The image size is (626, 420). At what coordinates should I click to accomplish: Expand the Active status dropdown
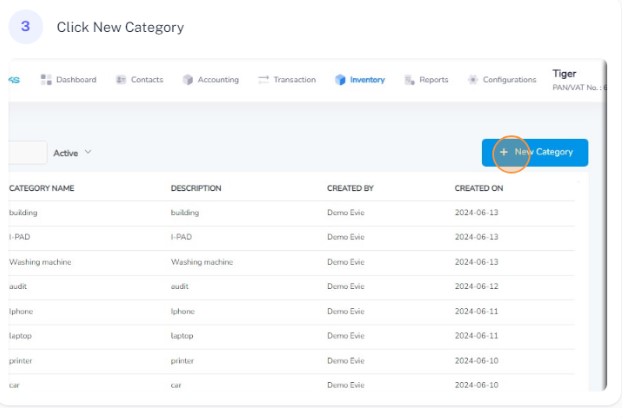(x=72, y=153)
